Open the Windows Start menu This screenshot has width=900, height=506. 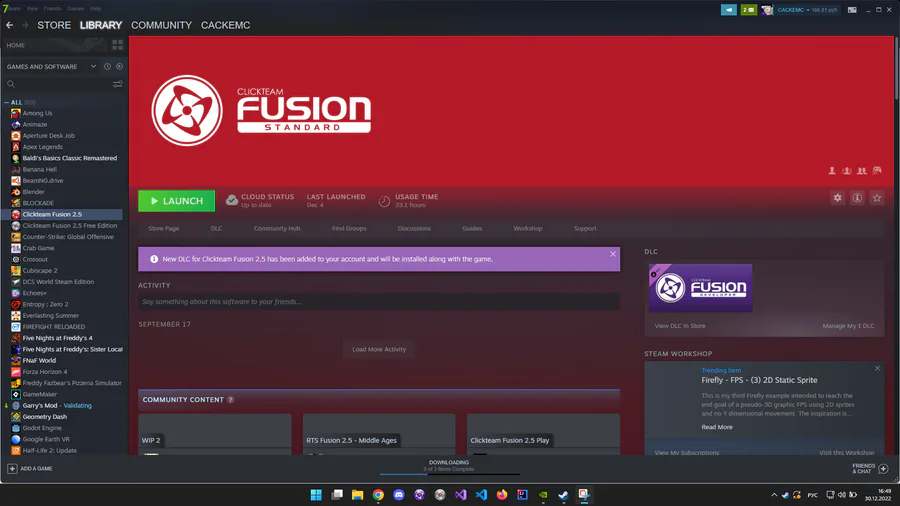click(316, 495)
